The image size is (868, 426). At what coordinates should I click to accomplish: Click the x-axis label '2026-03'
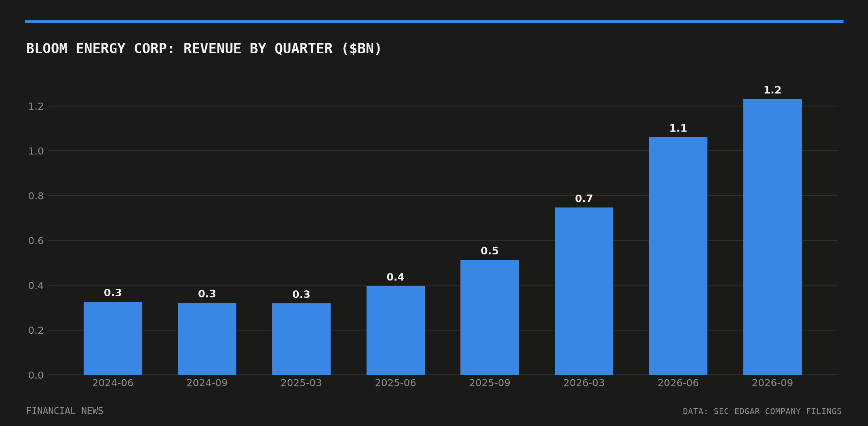pyautogui.click(x=584, y=383)
